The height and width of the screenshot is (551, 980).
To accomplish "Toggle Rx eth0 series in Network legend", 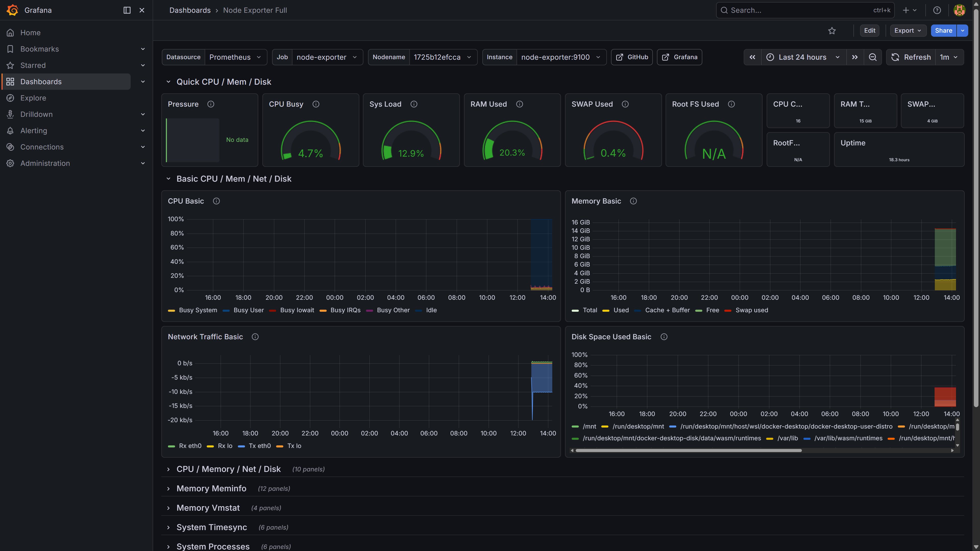I will pos(190,446).
